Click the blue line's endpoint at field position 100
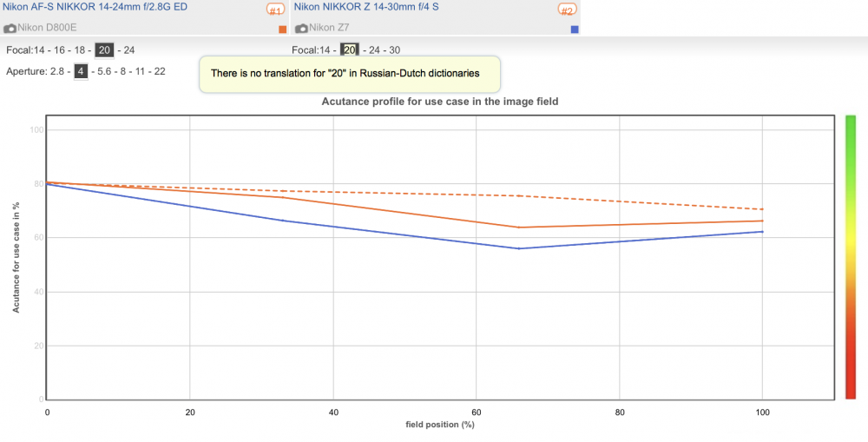The image size is (868, 442). [x=762, y=232]
